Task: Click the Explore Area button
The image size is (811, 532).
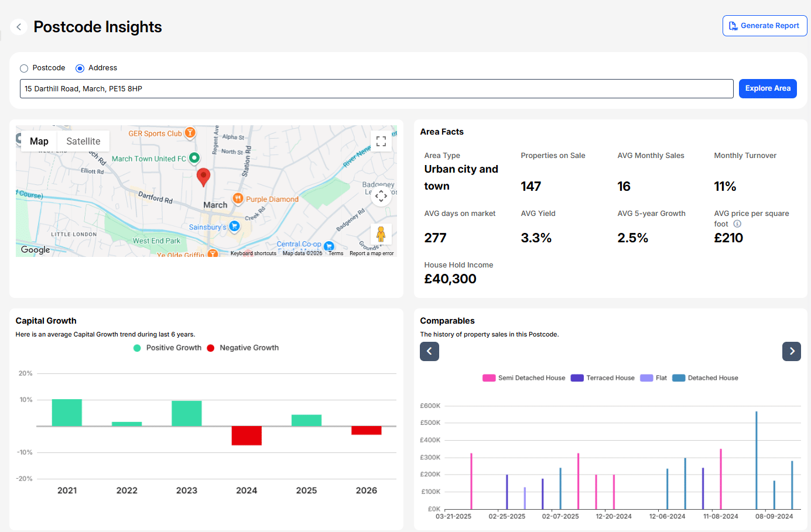Action: pyautogui.click(x=768, y=88)
